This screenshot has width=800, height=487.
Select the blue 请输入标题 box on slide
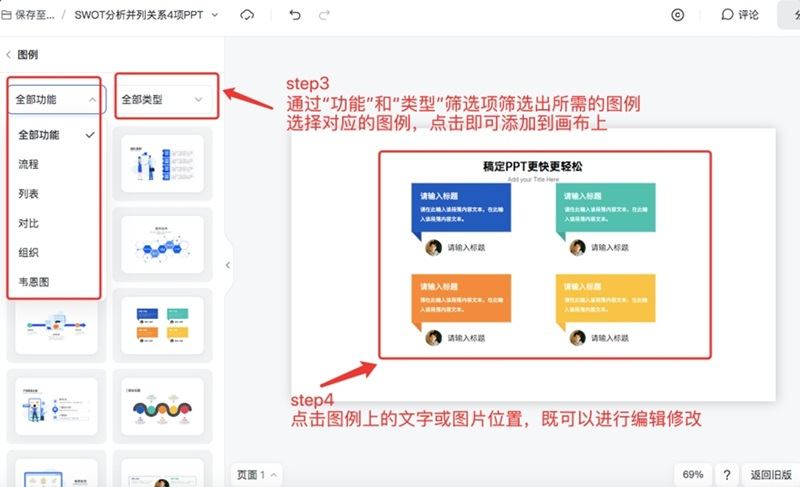(461, 207)
